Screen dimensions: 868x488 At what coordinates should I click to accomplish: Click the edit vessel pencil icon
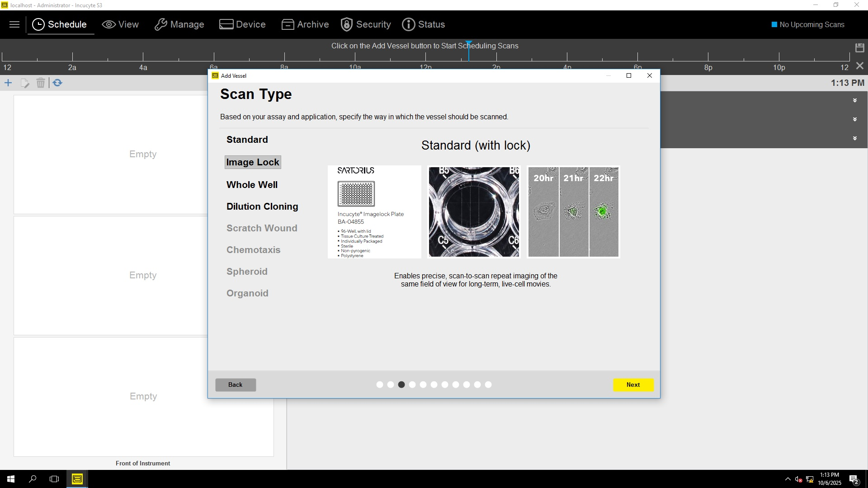25,83
